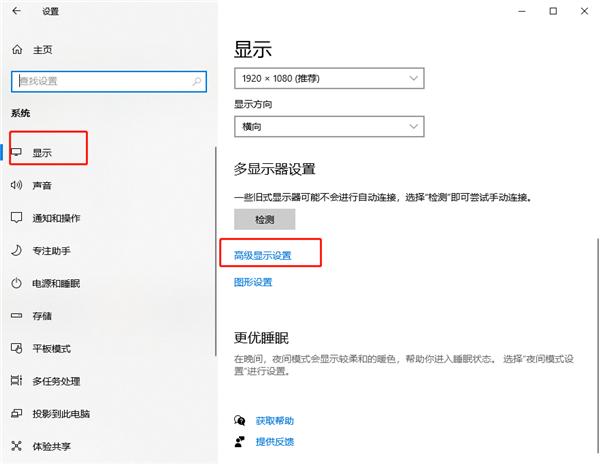This screenshot has width=600, height=464.
Task: Expand resolution list via chevron arrow
Action: (x=413, y=78)
